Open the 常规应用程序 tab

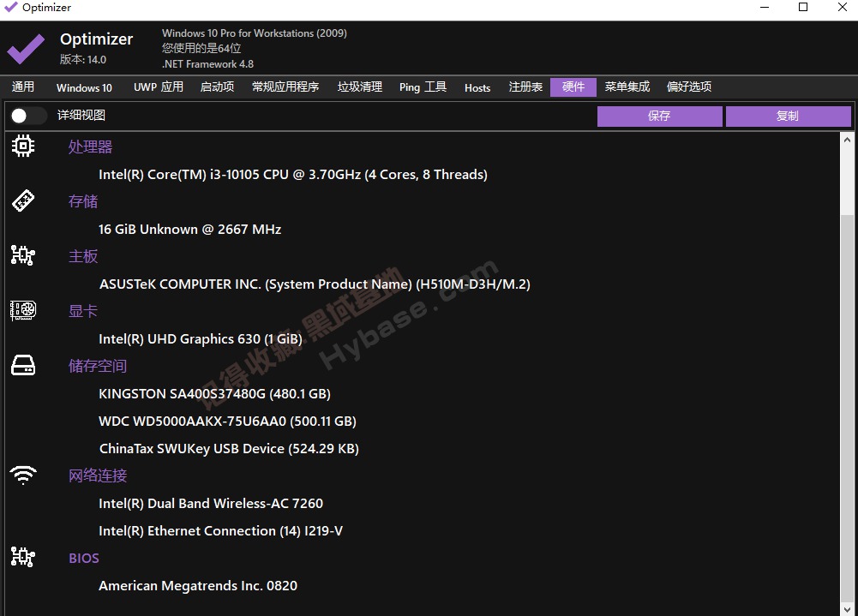point(285,87)
